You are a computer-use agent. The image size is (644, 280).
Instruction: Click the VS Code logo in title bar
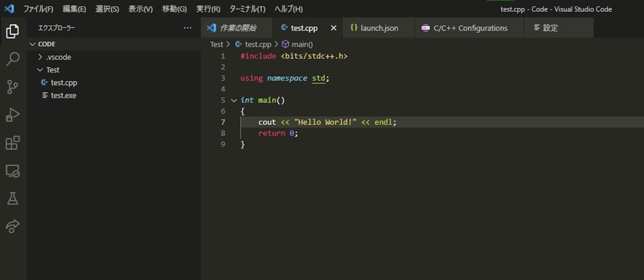[9, 9]
